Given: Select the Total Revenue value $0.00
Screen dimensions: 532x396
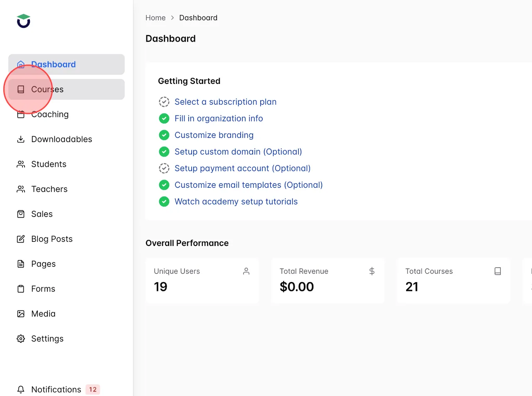Looking at the screenshot, I should (x=297, y=287).
